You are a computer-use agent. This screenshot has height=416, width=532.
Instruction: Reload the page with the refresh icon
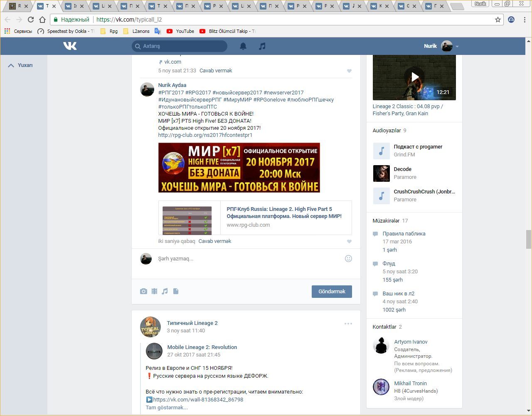[x=31, y=20]
